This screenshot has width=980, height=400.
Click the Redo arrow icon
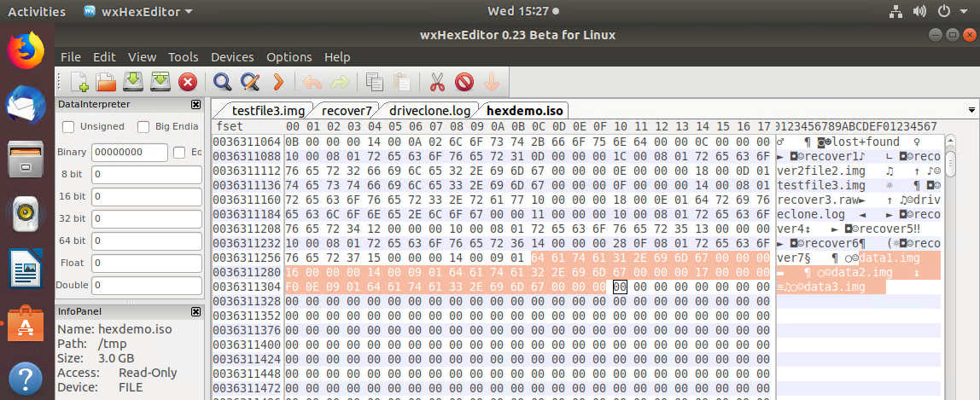click(x=340, y=82)
